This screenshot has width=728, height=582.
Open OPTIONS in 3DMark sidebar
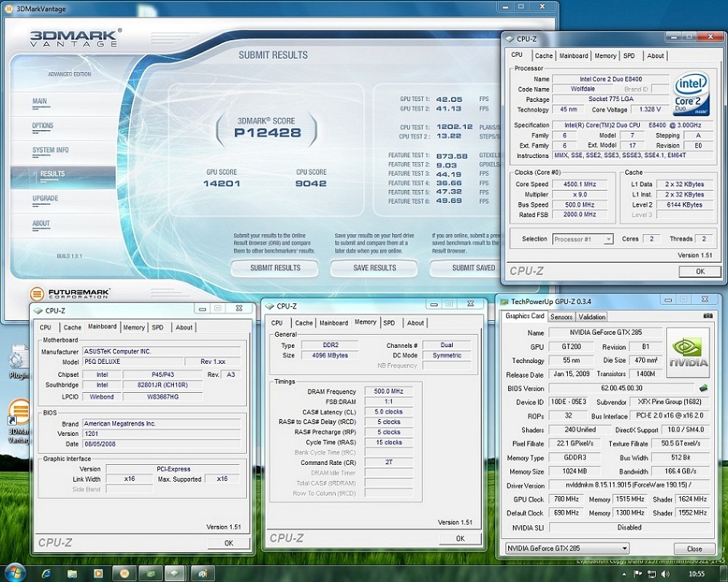point(43,126)
